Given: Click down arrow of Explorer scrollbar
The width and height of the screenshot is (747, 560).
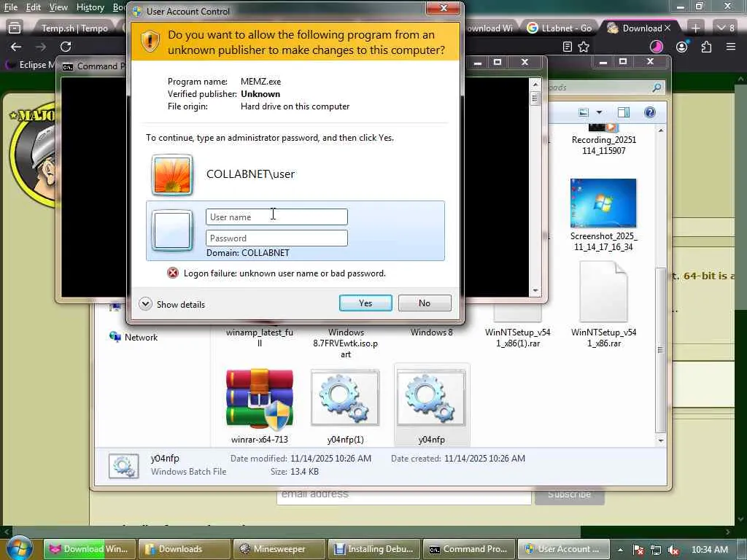Looking at the screenshot, I should click(x=661, y=440).
